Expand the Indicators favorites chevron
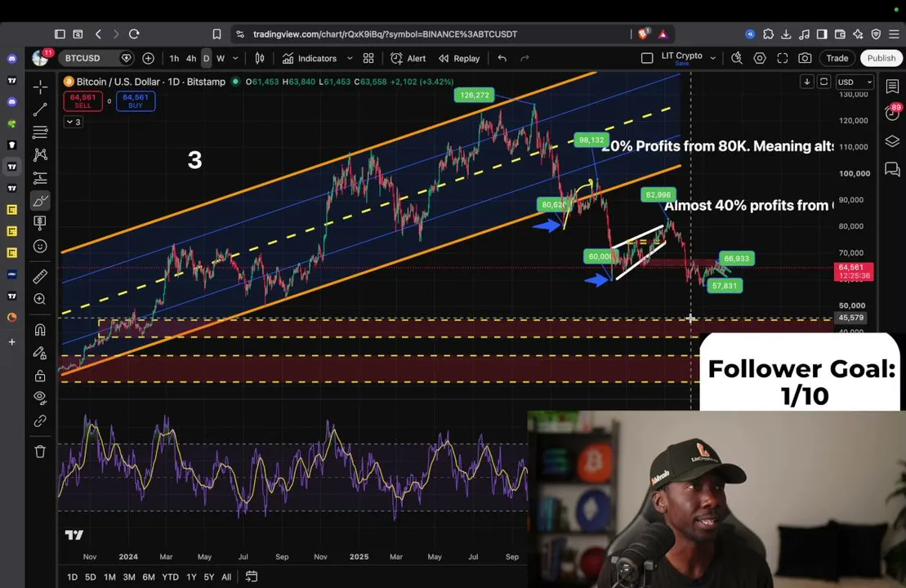Image resolution: width=906 pixels, height=588 pixels. pos(350,58)
